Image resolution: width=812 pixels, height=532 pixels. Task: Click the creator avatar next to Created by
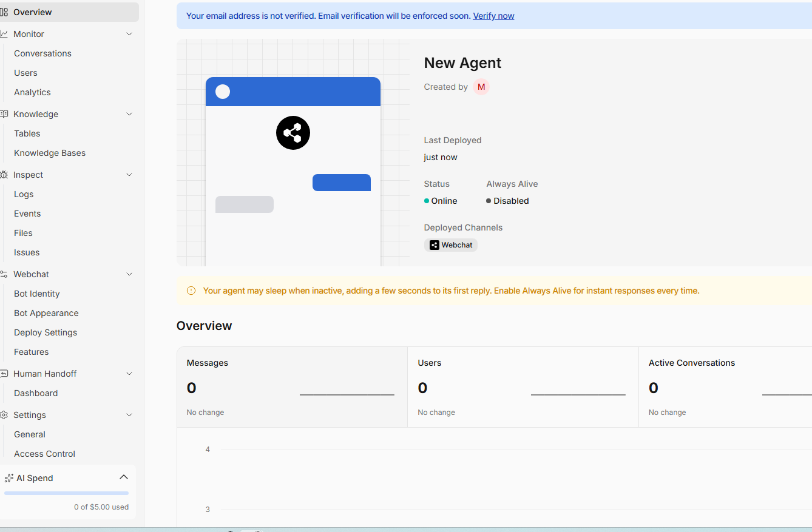tap(481, 87)
